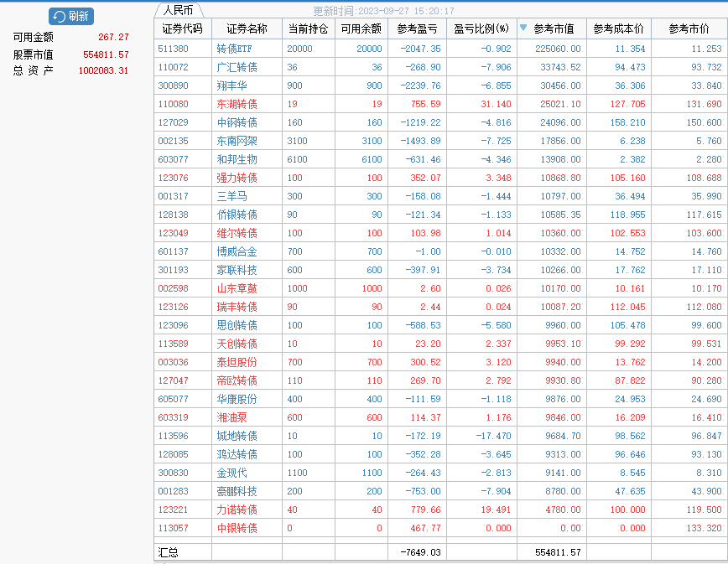Click the 当前持仓 column header
Image resolution: width=728 pixels, height=564 pixels.
coord(309,28)
